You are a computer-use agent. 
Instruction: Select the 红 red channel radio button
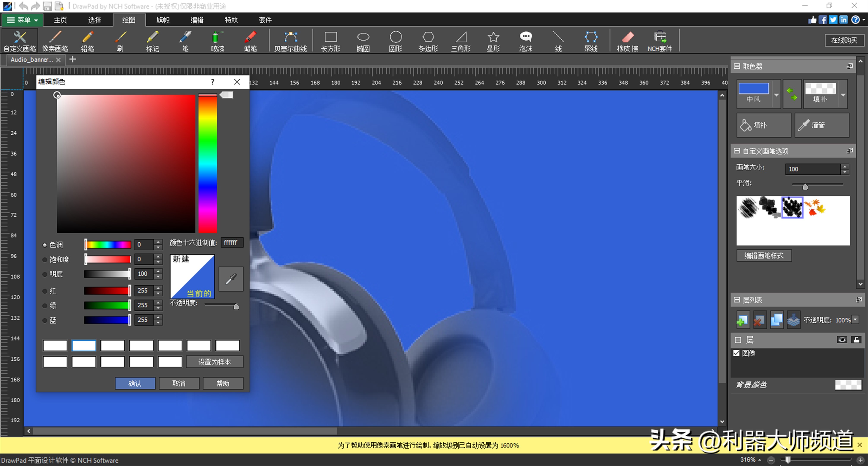(45, 291)
